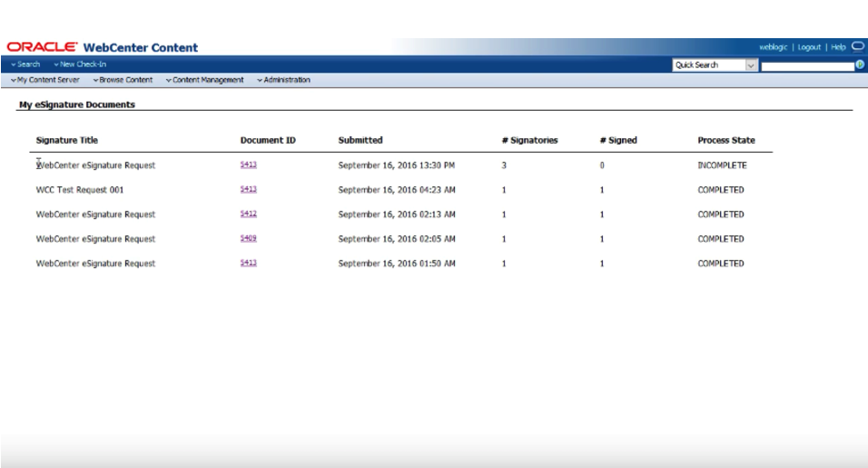Click the submitted date September 16, 2016 02:13 AM
This screenshot has width=868, height=468.
pyautogui.click(x=397, y=214)
